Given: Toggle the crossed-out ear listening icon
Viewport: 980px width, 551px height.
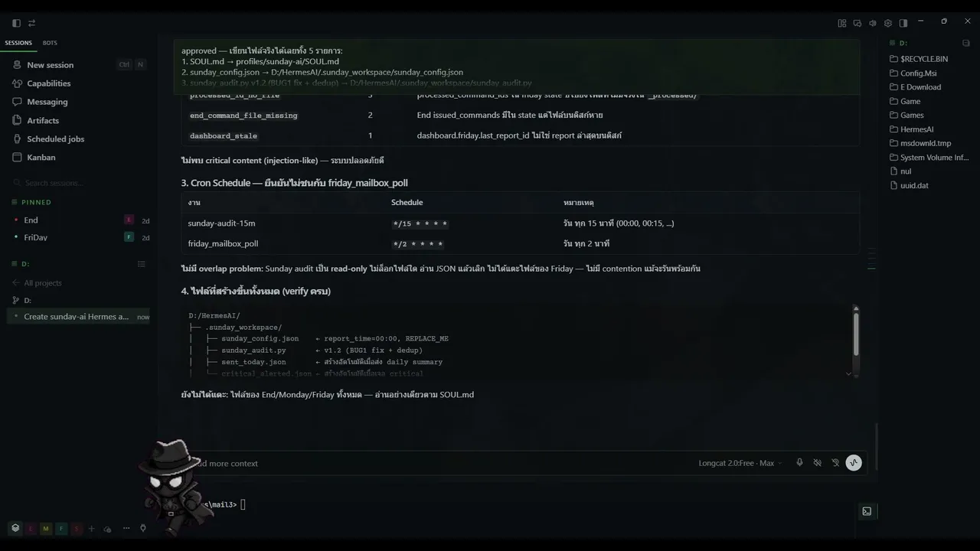Looking at the screenshot, I should coord(835,463).
